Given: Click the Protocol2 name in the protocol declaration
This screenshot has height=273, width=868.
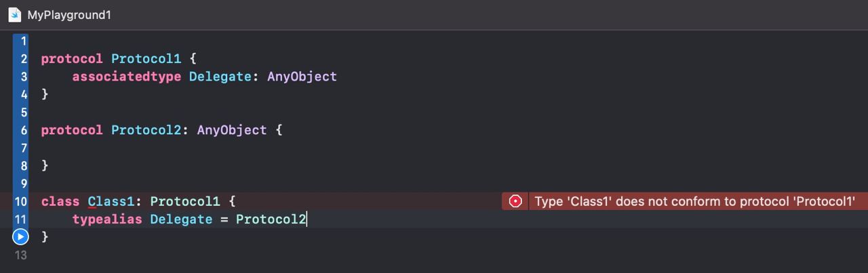Looking at the screenshot, I should pyautogui.click(x=146, y=130).
